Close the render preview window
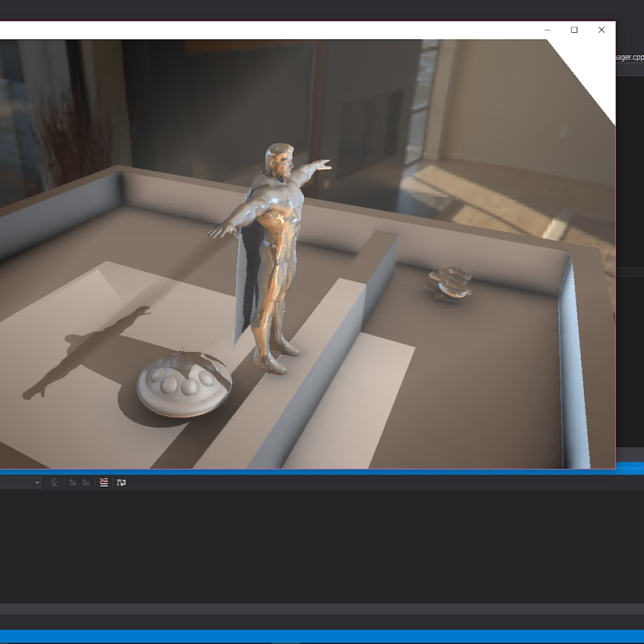This screenshot has height=644, width=644. [x=601, y=30]
